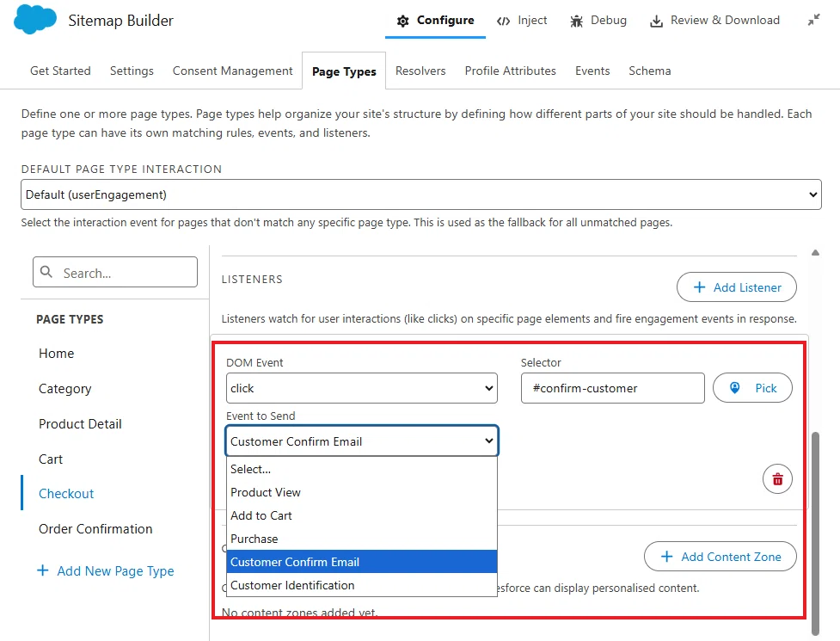This screenshot has height=641, width=840.
Task: Go to Review & Download tab
Action: [714, 21]
